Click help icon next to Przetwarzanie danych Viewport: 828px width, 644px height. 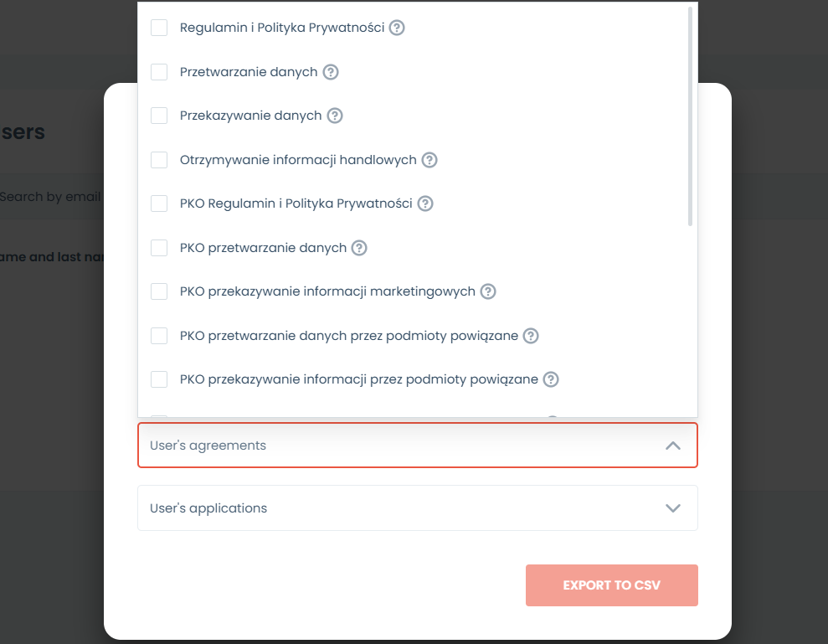click(x=331, y=72)
